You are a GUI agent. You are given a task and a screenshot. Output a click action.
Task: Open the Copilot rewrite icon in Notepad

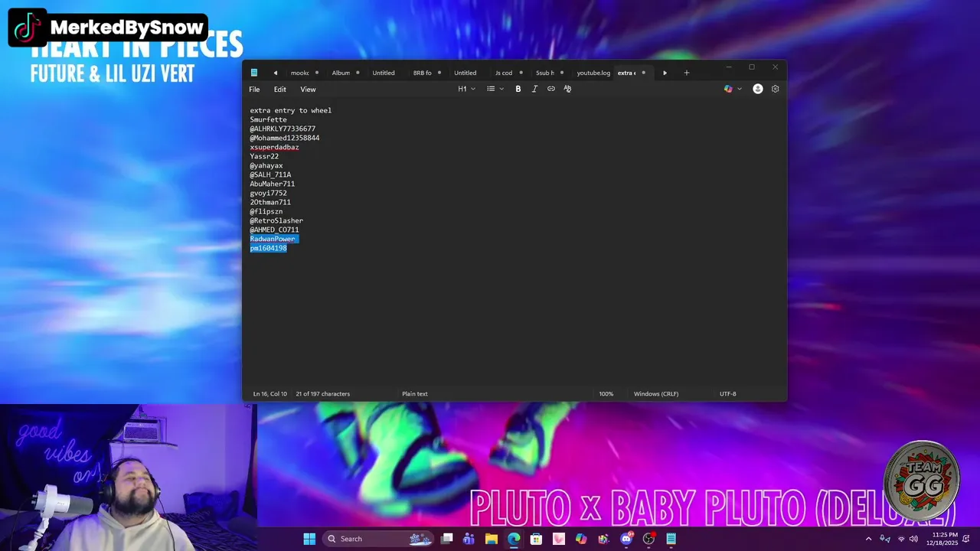(728, 89)
